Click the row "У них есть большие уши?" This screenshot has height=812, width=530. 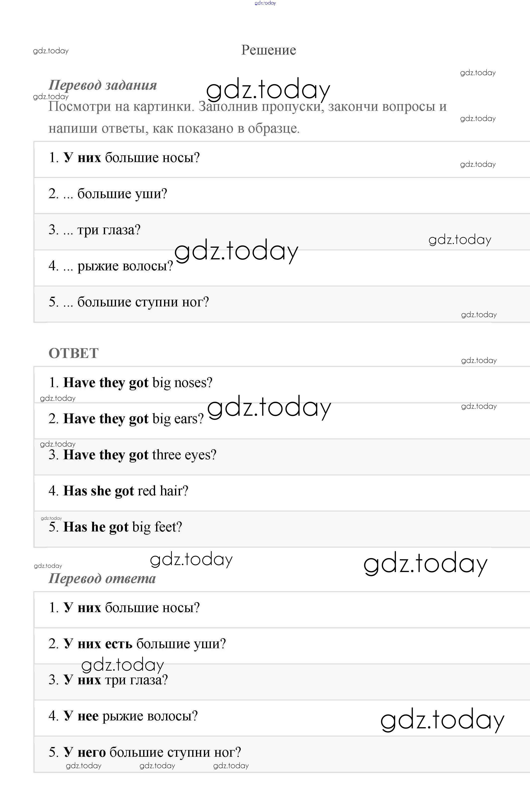(x=137, y=644)
